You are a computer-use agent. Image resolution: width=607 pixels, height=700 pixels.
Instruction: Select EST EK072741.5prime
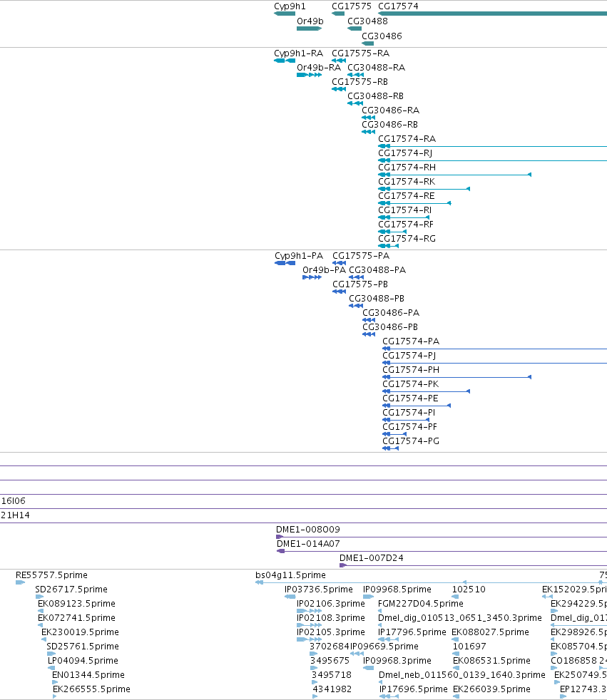(41, 625)
